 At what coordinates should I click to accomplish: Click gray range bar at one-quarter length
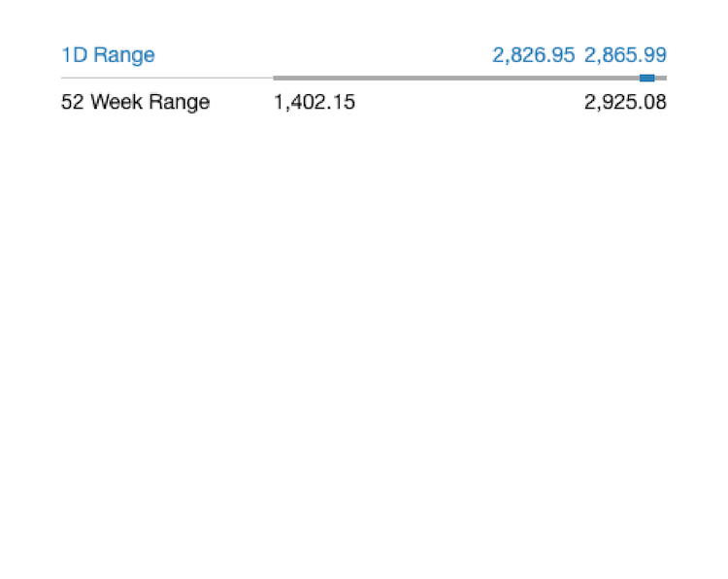coord(372,78)
